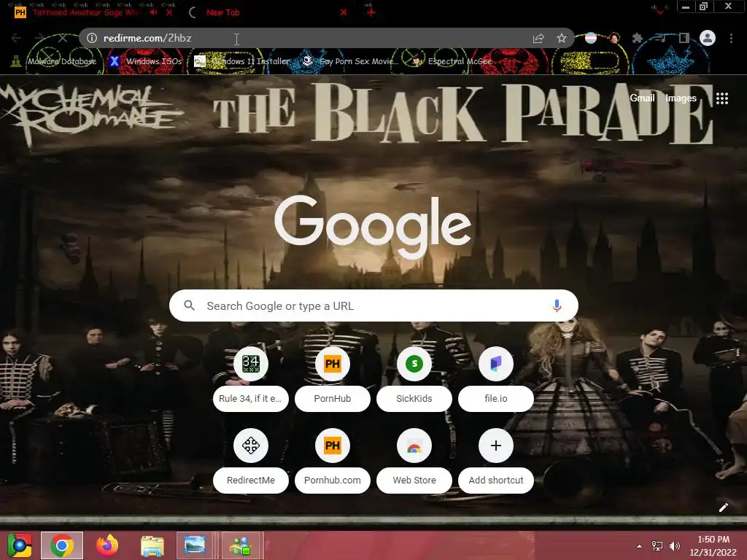Switch to the New Tab tab
This screenshot has height=560, width=747.
click(x=267, y=12)
